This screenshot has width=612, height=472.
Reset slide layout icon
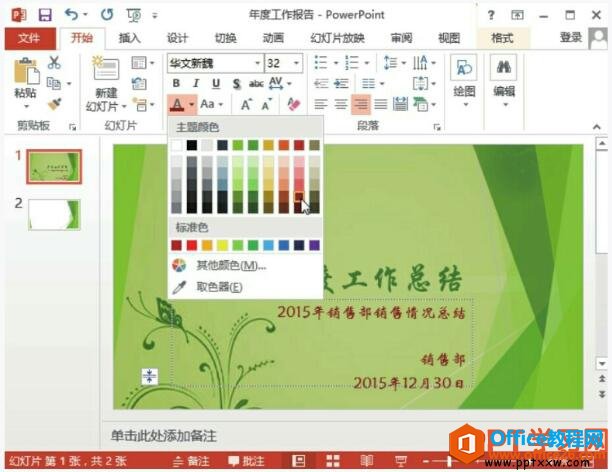(139, 84)
